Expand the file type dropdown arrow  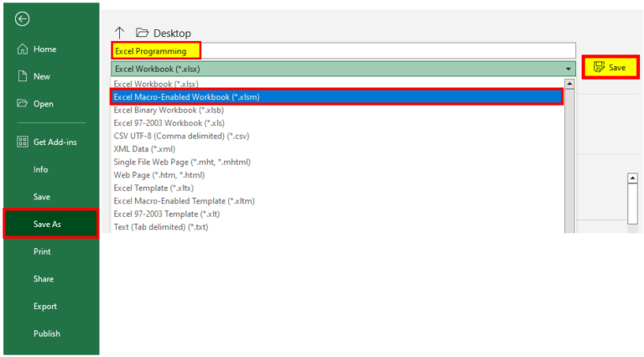pyautogui.click(x=568, y=69)
